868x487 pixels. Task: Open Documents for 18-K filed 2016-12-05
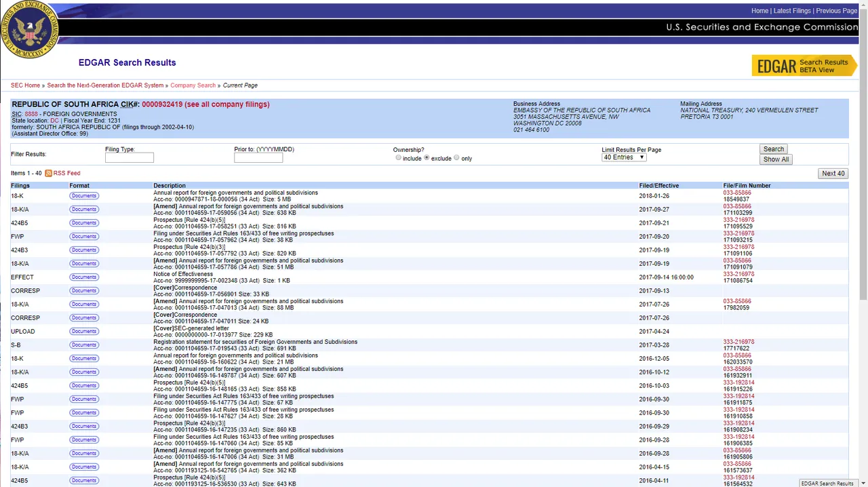click(x=83, y=359)
